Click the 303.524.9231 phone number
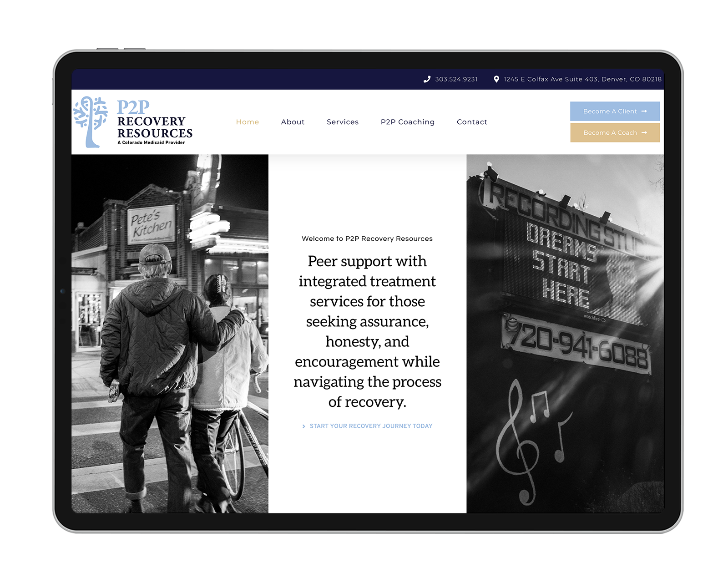 [456, 79]
